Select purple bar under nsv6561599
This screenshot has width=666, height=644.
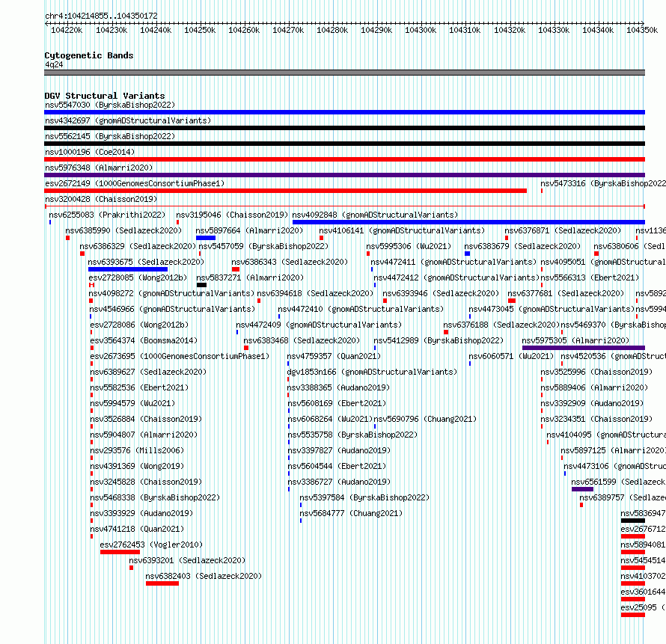coord(582,489)
